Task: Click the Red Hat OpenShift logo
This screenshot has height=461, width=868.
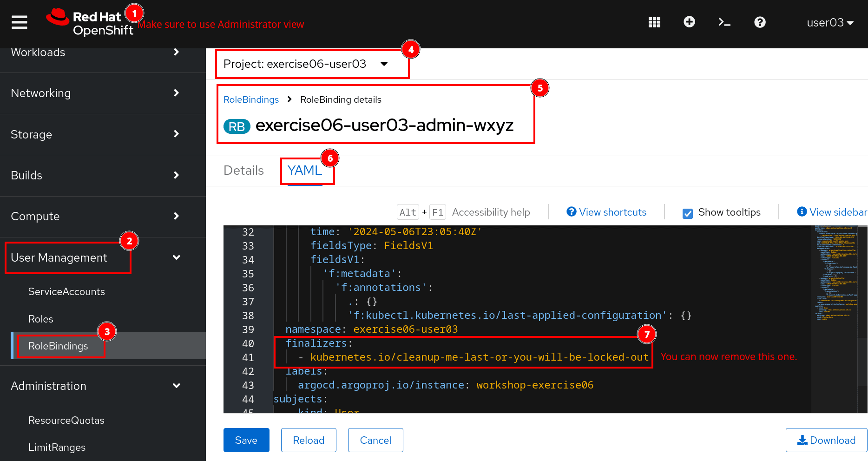Action: pyautogui.click(x=90, y=23)
